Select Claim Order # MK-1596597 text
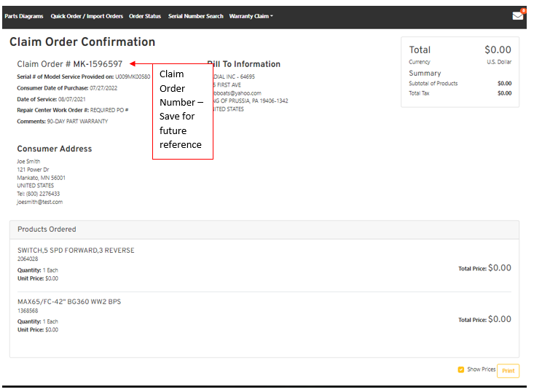The width and height of the screenshot is (534, 392). pyautogui.click(x=69, y=64)
